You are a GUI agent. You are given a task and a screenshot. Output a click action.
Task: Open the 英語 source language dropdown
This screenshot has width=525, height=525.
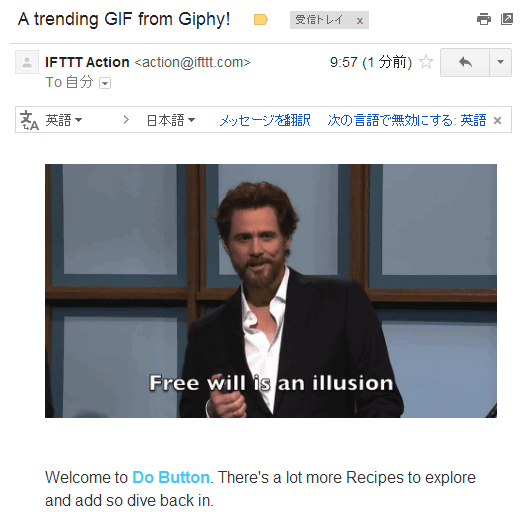pyautogui.click(x=64, y=120)
